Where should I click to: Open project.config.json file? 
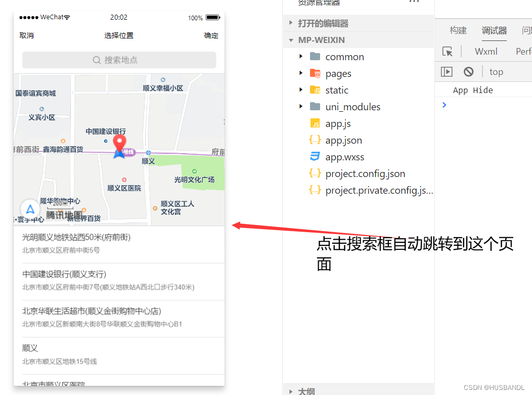coord(365,173)
